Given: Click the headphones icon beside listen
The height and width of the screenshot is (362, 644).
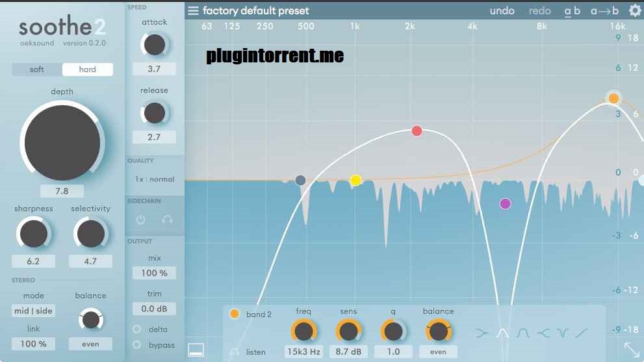Looking at the screenshot, I should pos(235,352).
